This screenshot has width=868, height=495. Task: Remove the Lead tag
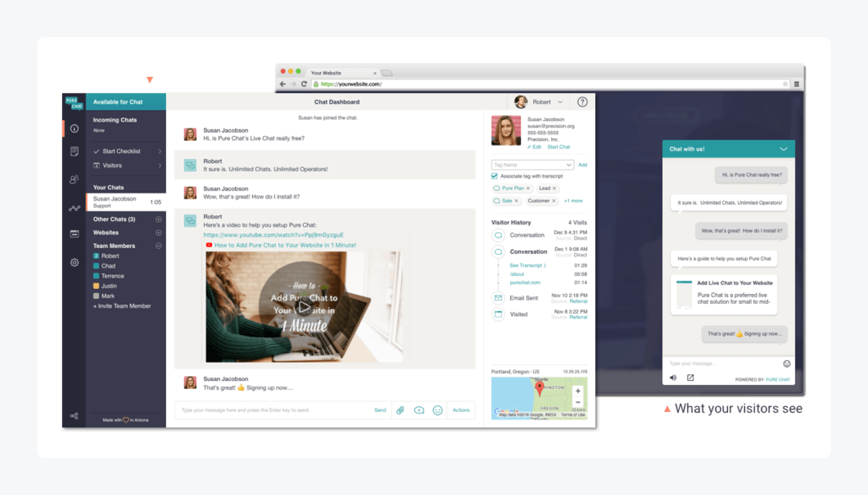[554, 189]
